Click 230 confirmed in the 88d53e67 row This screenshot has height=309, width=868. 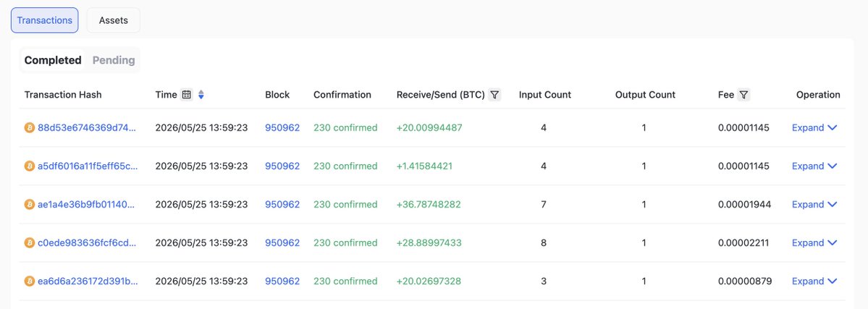(345, 128)
